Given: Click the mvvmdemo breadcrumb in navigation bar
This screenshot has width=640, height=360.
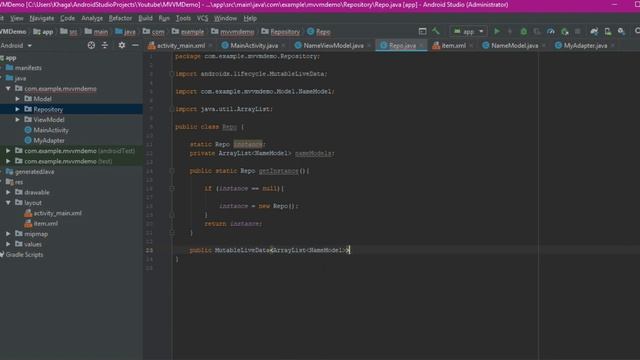Looking at the screenshot, I should (x=233, y=31).
